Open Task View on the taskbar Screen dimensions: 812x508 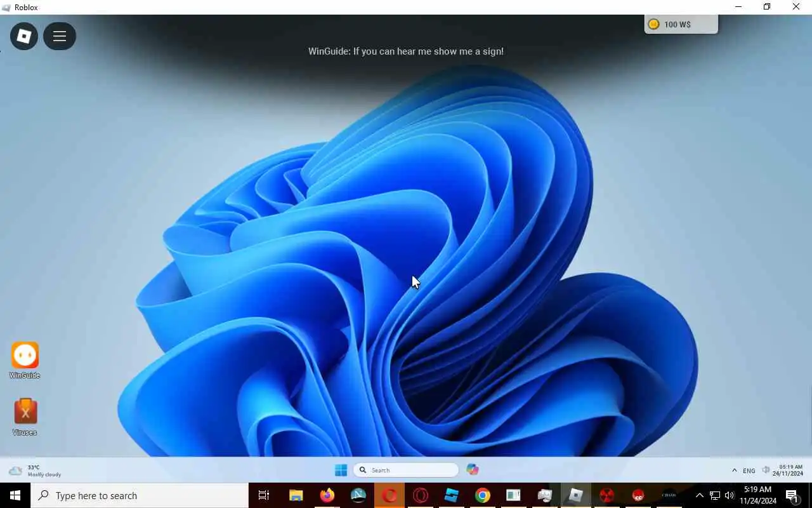[264, 495]
